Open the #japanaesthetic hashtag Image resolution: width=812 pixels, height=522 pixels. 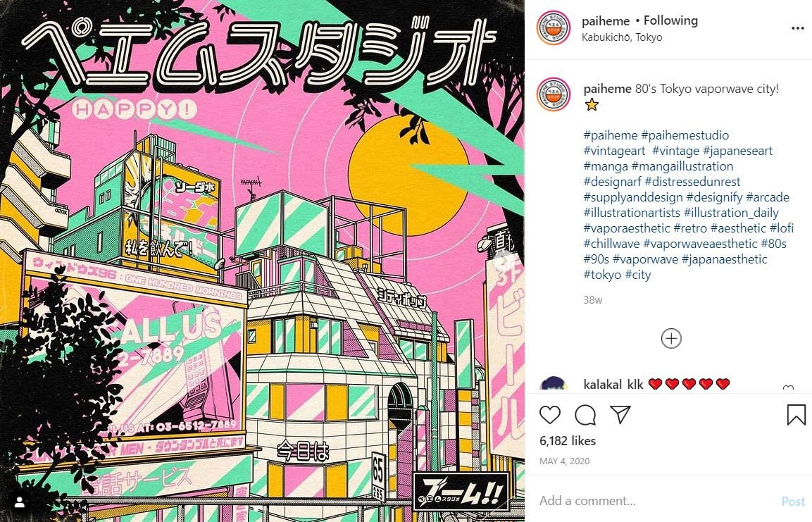725,259
